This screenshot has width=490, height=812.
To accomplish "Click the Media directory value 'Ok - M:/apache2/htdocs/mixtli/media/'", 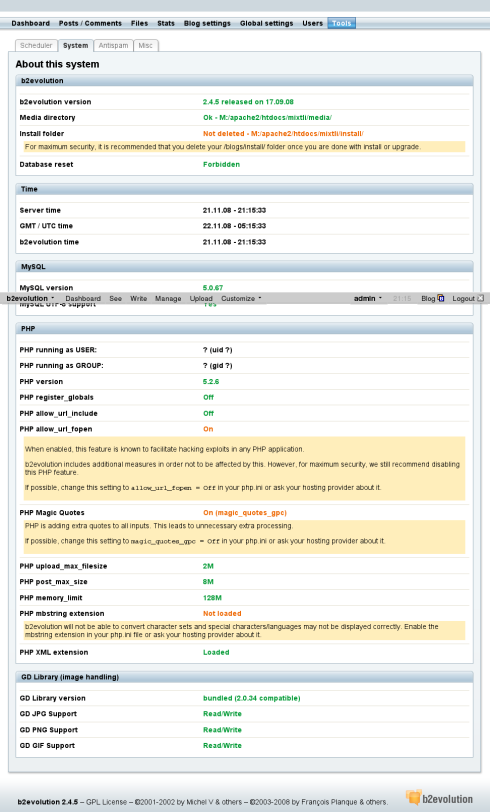I will click(x=267, y=118).
